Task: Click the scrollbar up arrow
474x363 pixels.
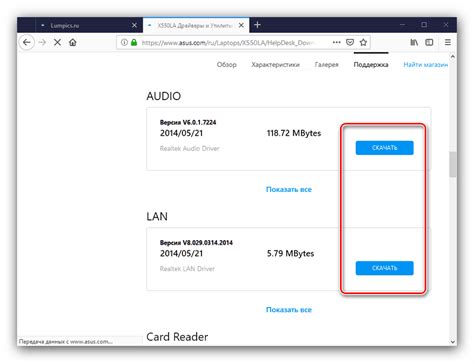Action: click(452, 56)
